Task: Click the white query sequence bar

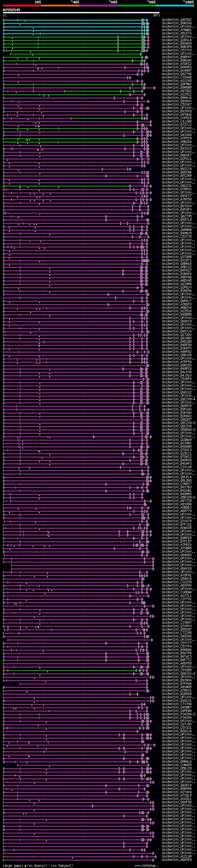Action: pyautogui.click(x=81, y=13)
